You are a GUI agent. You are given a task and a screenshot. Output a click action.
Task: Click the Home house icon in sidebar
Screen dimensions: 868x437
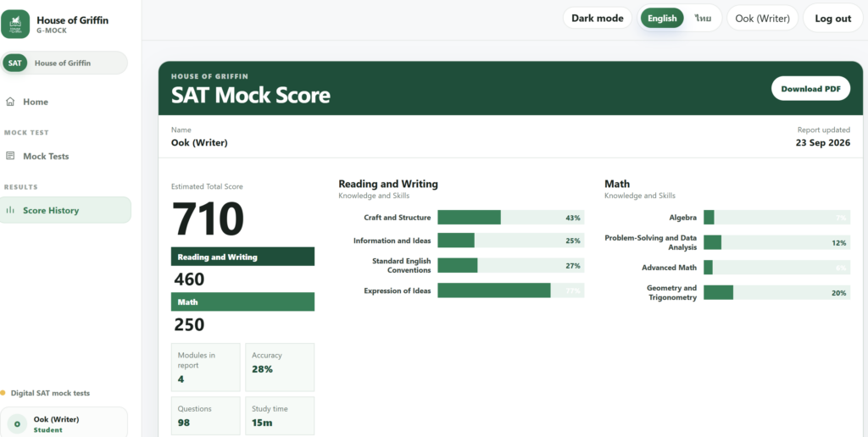pyautogui.click(x=10, y=102)
